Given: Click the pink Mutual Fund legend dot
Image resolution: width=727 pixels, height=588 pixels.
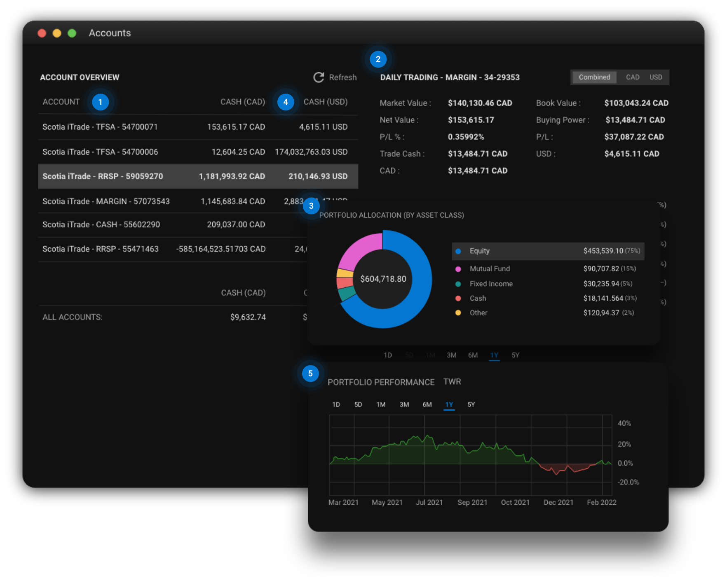Looking at the screenshot, I should tap(458, 269).
